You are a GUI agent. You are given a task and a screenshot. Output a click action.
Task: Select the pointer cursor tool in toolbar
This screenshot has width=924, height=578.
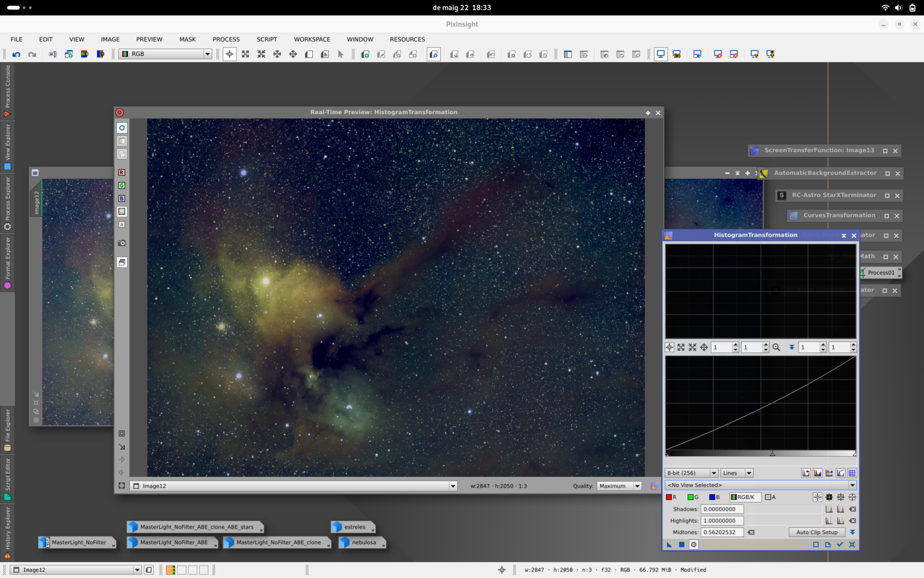click(x=340, y=54)
